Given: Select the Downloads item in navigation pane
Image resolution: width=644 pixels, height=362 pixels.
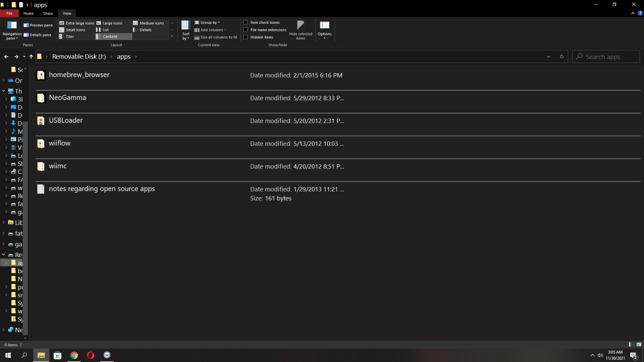Looking at the screenshot, I should (16, 123).
